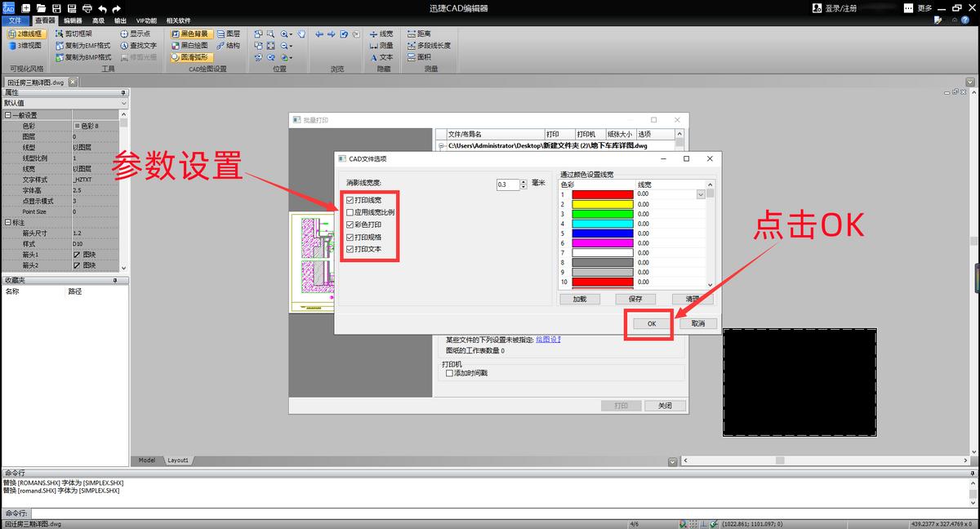Screen dimensions: 980x529
Task: Switch to the Layout1 tab
Action: (178, 460)
